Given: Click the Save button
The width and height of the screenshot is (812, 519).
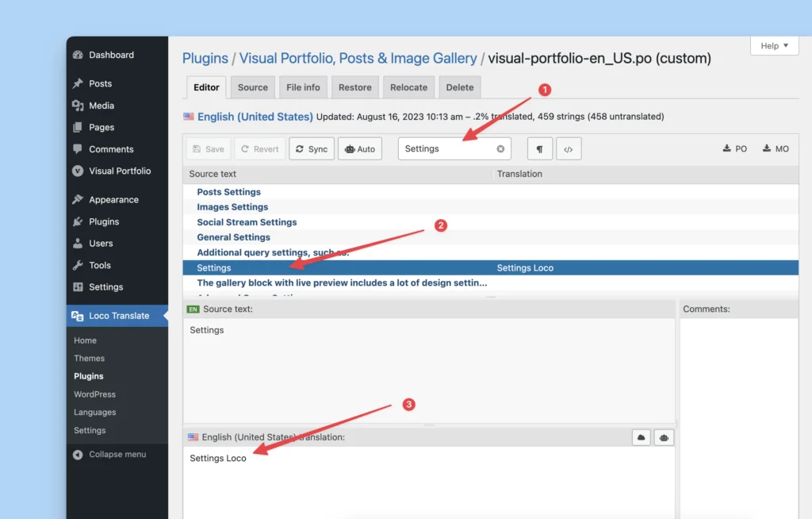Looking at the screenshot, I should tap(209, 149).
